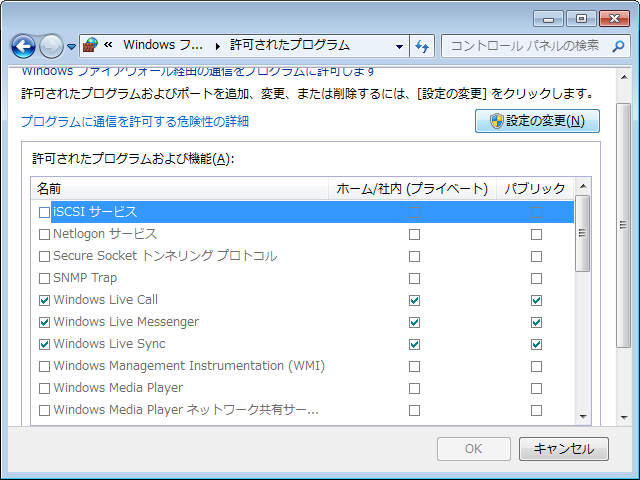Viewport: 640px width, 480px height.
Task: Uncheck the 'Windows Live Sync' name checkbox
Action: (44, 344)
